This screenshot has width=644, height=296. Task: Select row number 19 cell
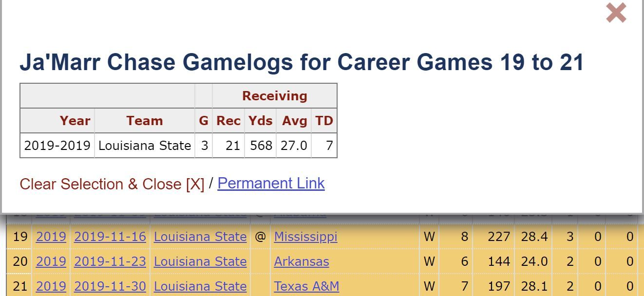(19, 237)
